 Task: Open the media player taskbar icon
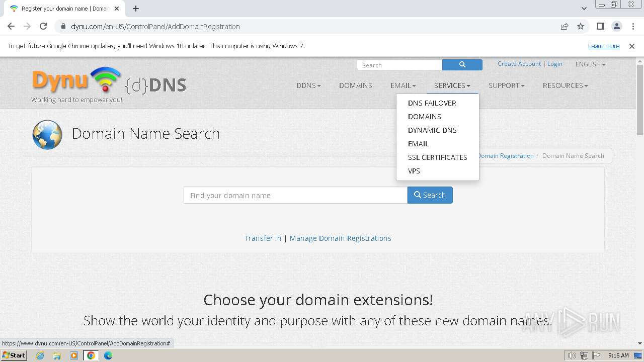[x=74, y=355]
